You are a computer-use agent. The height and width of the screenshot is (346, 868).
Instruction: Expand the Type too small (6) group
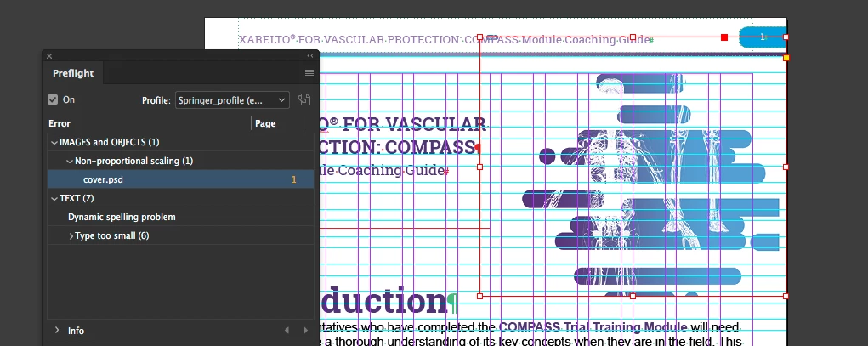click(x=71, y=235)
